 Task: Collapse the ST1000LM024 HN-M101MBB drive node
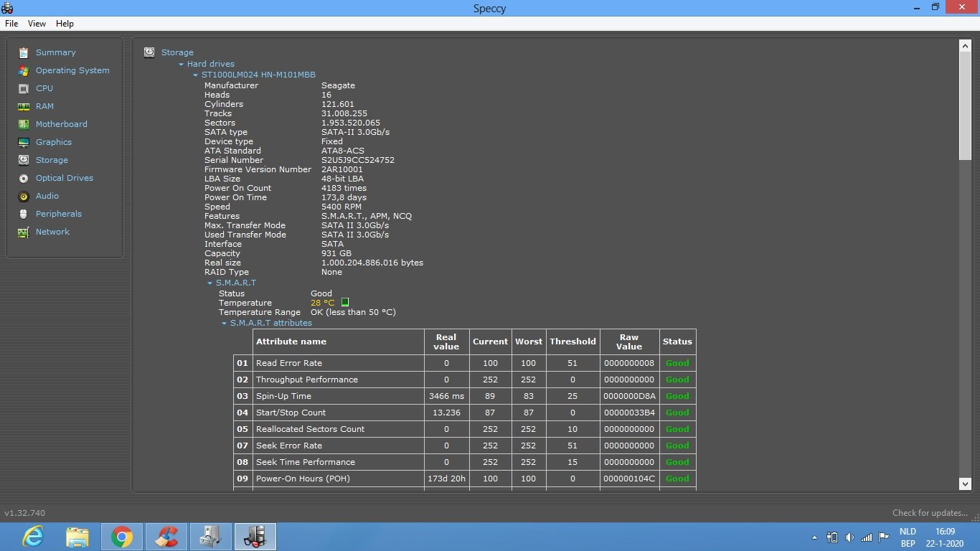(196, 75)
